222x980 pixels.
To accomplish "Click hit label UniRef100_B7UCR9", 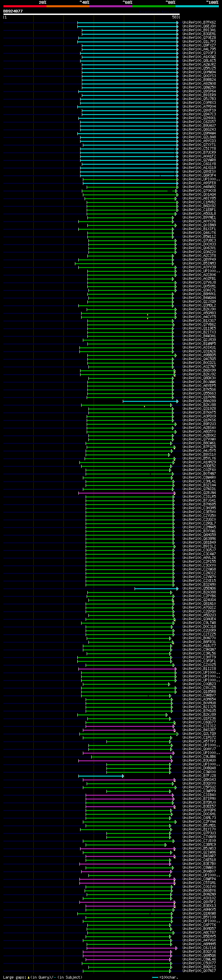I will coord(199,153).
